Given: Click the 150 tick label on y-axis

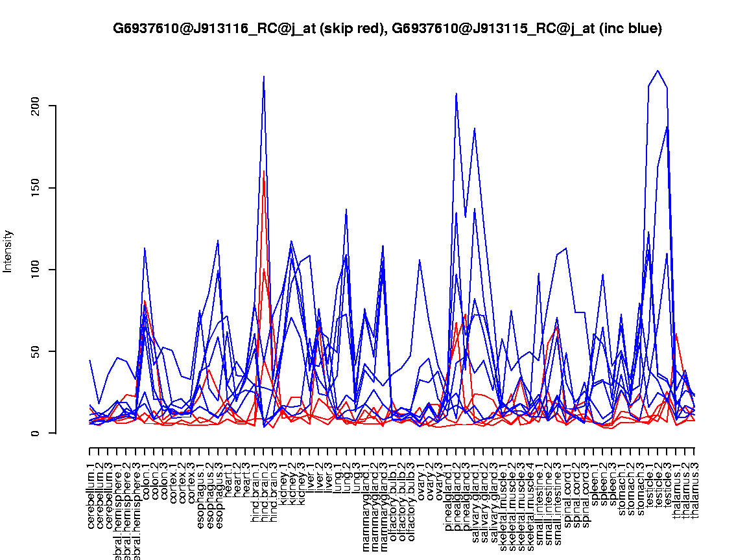Looking at the screenshot, I should coord(37,188).
